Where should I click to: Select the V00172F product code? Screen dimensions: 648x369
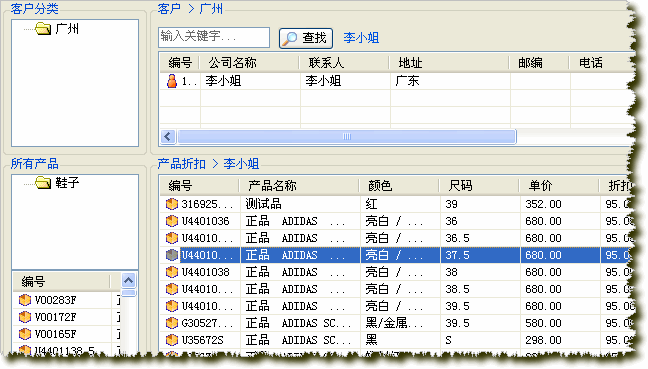tap(55, 317)
